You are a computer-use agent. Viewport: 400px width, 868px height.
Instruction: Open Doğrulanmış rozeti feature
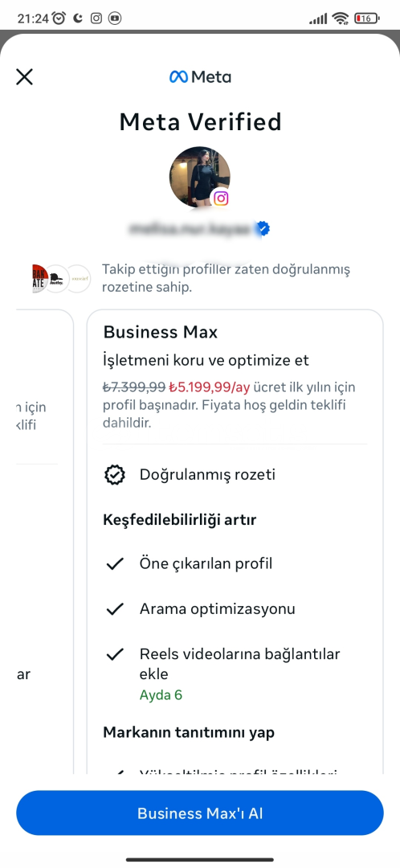[x=207, y=475]
